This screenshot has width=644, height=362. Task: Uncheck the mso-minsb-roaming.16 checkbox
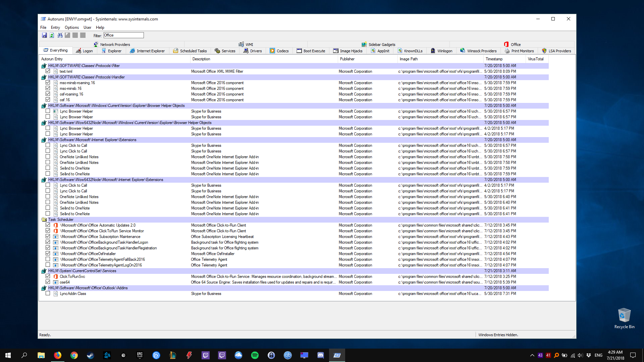(48, 82)
